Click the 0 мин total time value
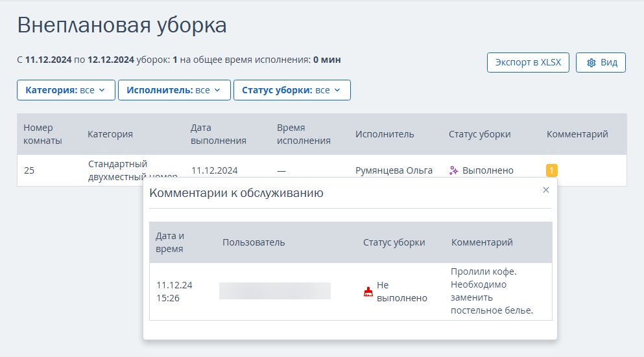The width and height of the screenshot is (644, 357). 327,60
